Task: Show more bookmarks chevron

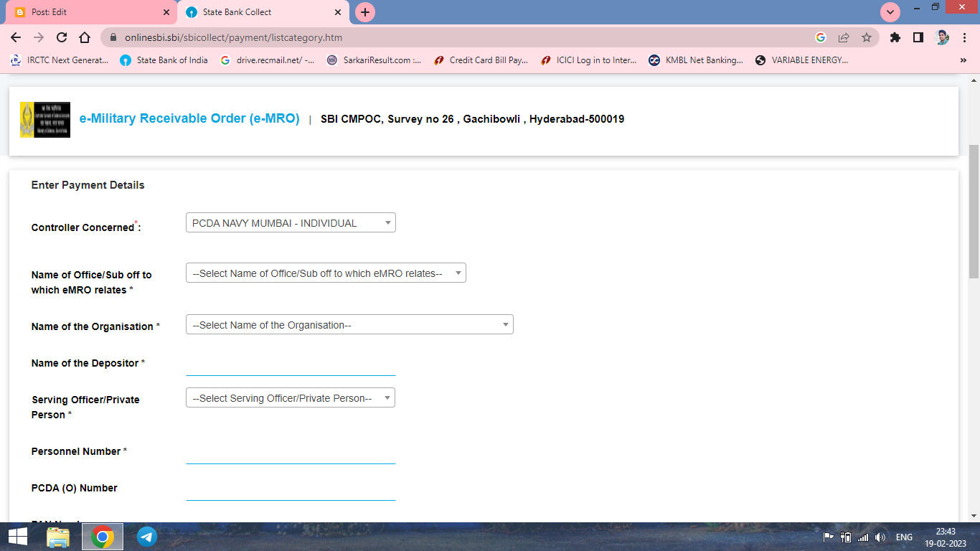Action: [963, 60]
